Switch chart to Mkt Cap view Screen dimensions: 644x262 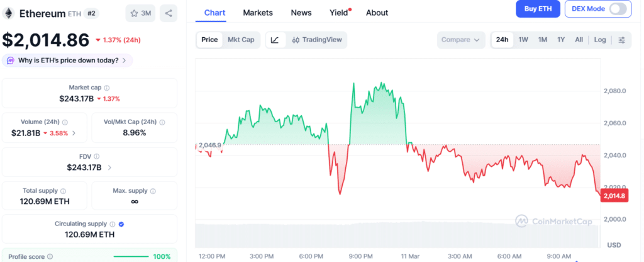point(241,40)
